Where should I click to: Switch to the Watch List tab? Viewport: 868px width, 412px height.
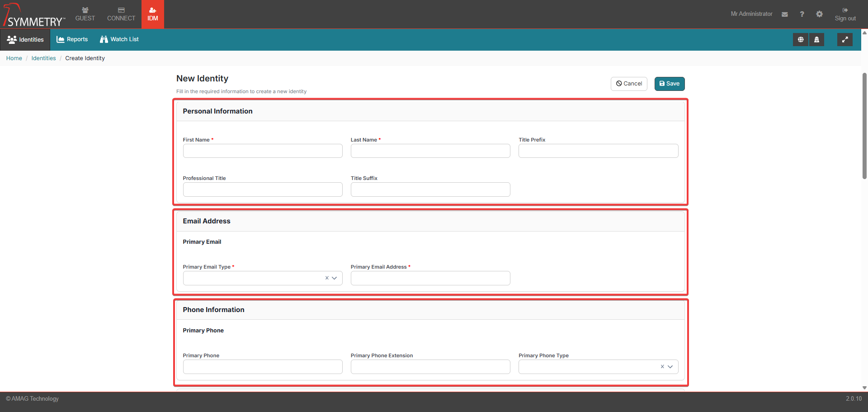[x=119, y=39]
